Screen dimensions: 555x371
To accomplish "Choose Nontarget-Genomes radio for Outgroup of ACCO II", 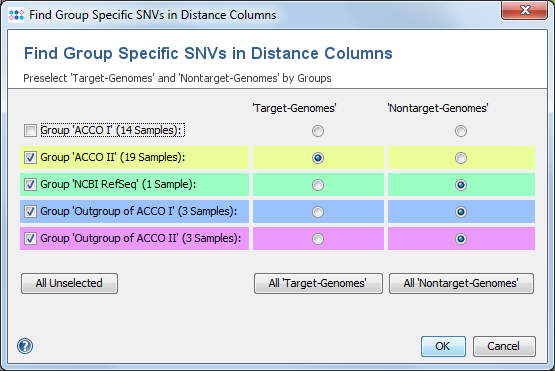I will click(461, 239).
